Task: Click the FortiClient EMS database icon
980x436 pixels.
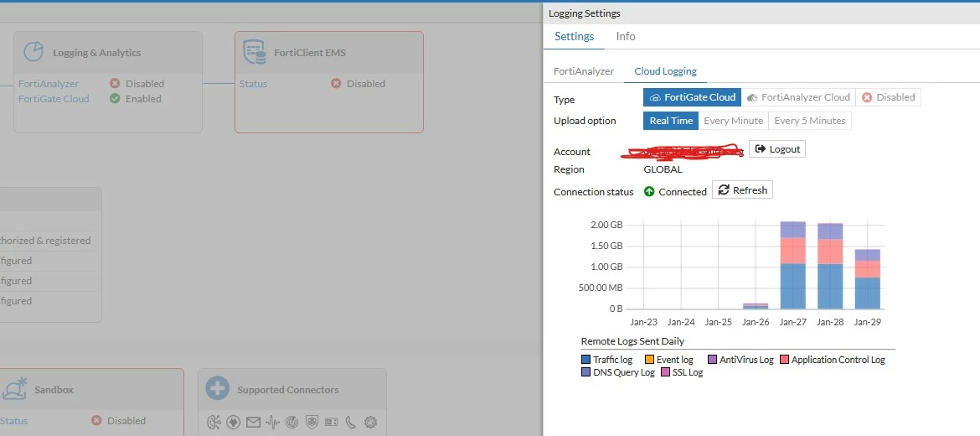Action: point(255,53)
